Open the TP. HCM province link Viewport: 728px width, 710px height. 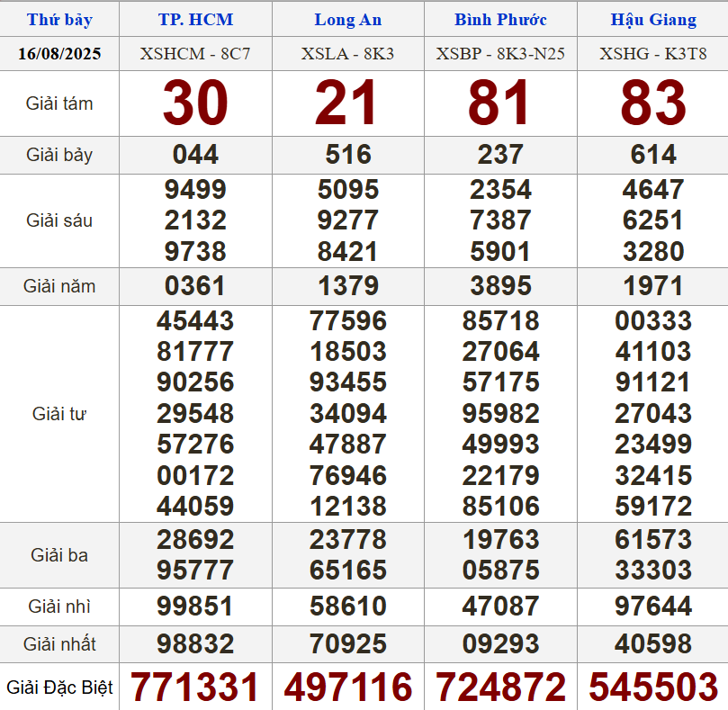(x=195, y=20)
